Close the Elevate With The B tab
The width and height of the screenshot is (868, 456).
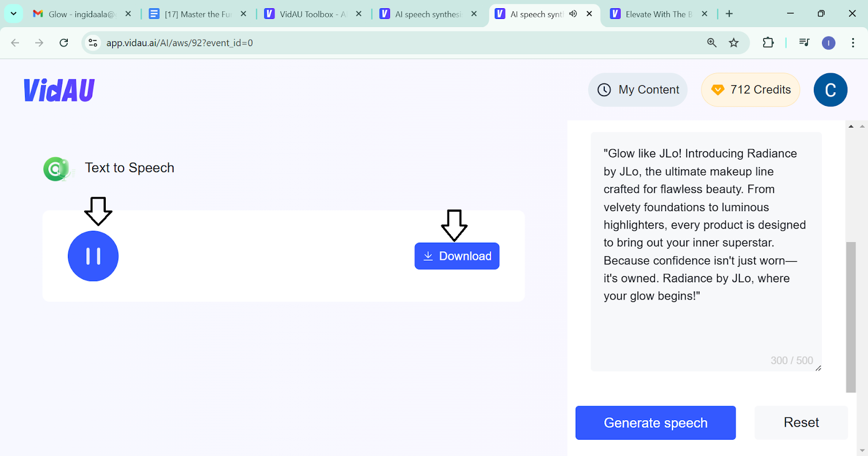(x=705, y=14)
